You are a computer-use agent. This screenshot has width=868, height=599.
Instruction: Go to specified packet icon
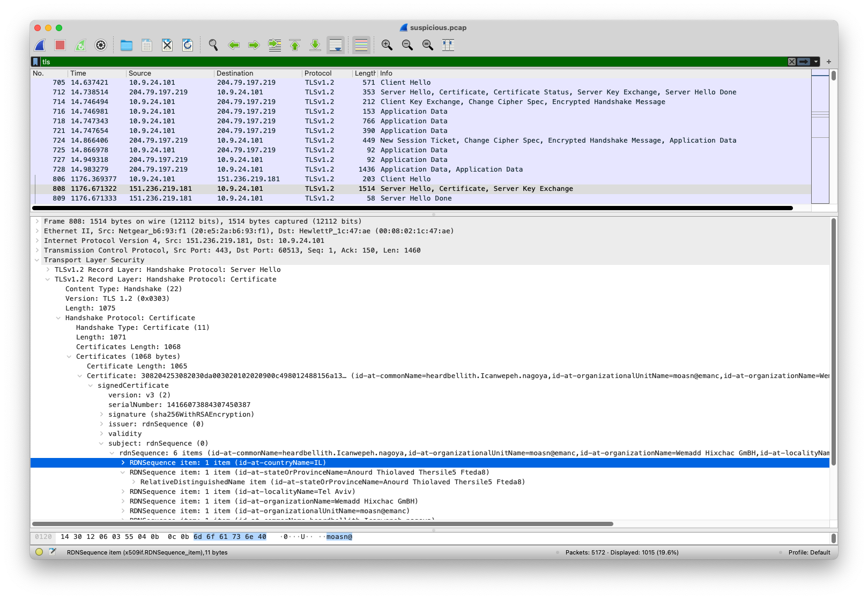coord(275,45)
